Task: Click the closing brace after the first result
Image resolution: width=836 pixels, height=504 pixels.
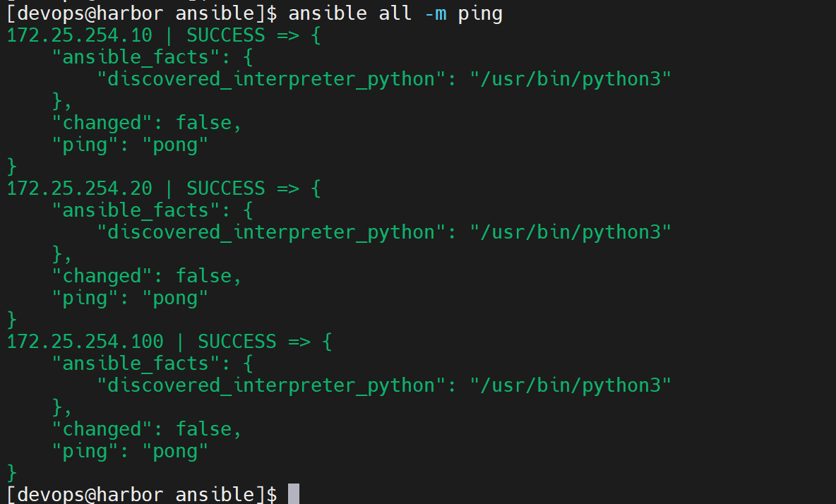Action: click(x=12, y=167)
